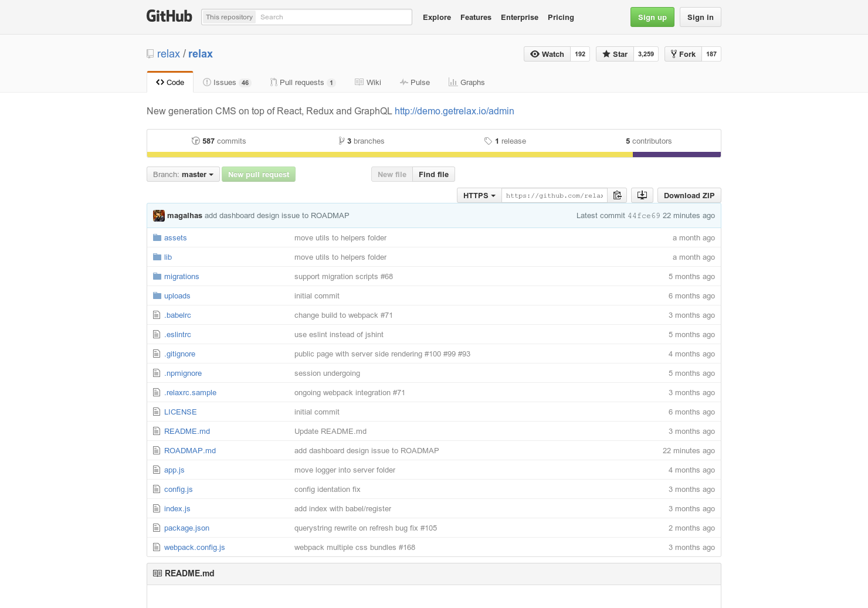Click commit message 'session undergoing'
Image resolution: width=868 pixels, height=608 pixels.
[x=327, y=373]
